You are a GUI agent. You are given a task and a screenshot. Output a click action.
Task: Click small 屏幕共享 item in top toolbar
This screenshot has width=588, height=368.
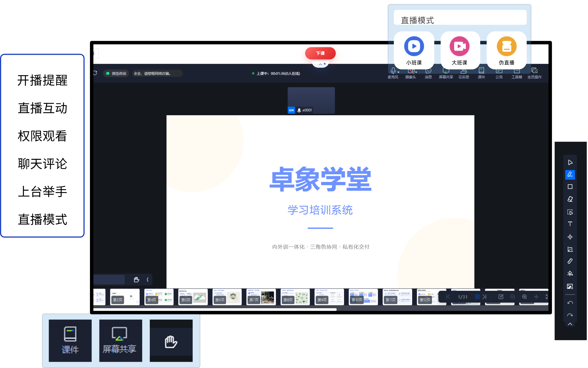446,73
